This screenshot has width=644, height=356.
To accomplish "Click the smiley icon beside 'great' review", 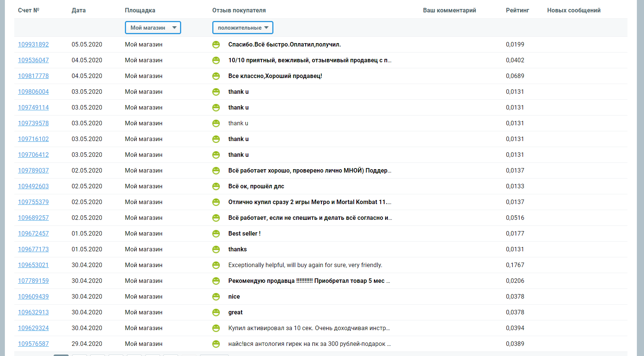I will point(216,312).
